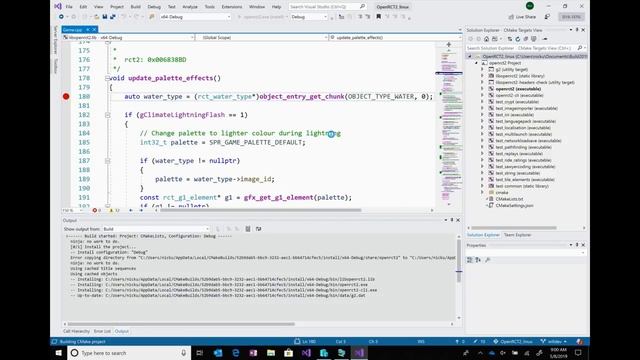640x360 pixels.
Task: Toggle auto-hide pin on Solution Explorer panel
Action: pos(577,30)
